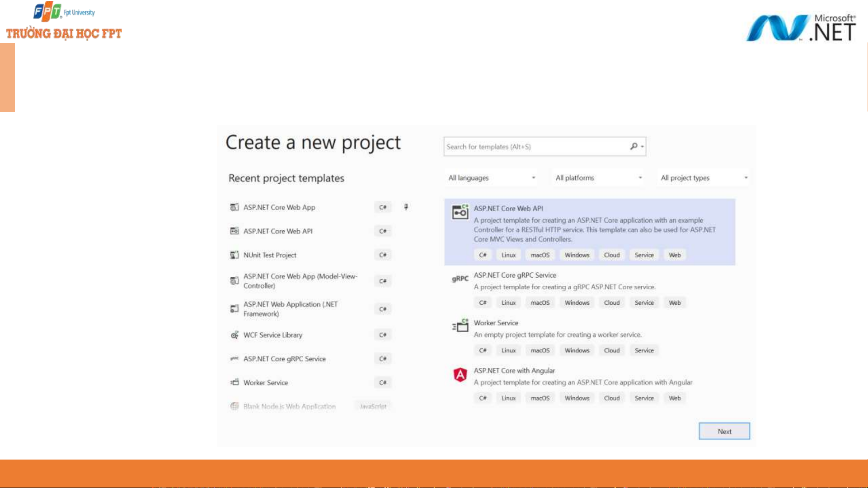Click the gRPC service template icon
This screenshot has height=488, width=868.
point(460,279)
